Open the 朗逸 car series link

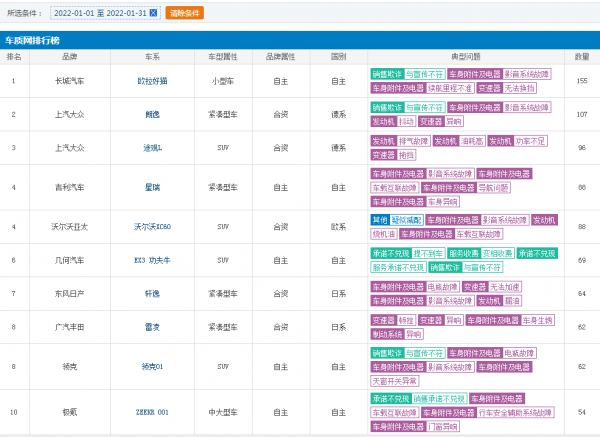[x=152, y=114]
